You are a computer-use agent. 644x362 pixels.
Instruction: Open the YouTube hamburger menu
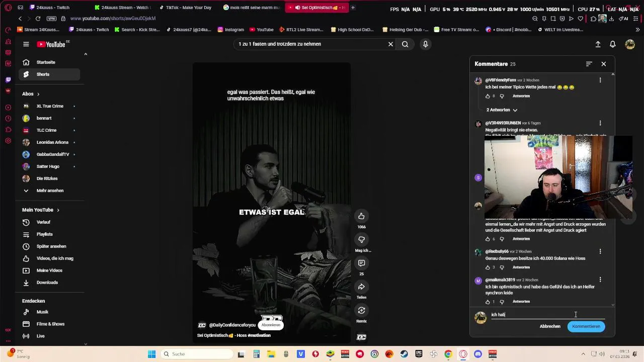(x=26, y=44)
